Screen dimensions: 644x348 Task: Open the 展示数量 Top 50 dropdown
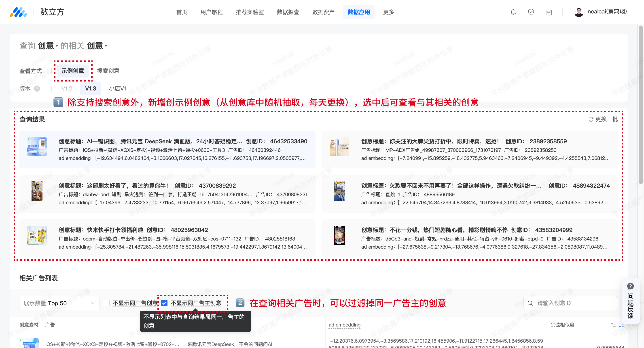click(59, 303)
